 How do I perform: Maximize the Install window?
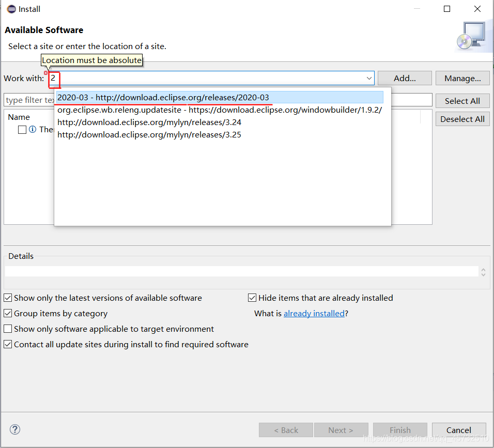click(x=447, y=9)
